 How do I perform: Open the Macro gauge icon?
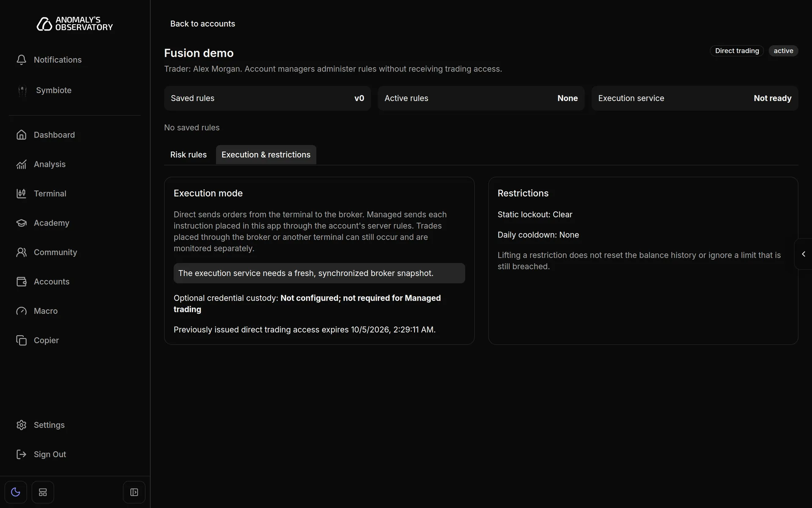[21, 311]
